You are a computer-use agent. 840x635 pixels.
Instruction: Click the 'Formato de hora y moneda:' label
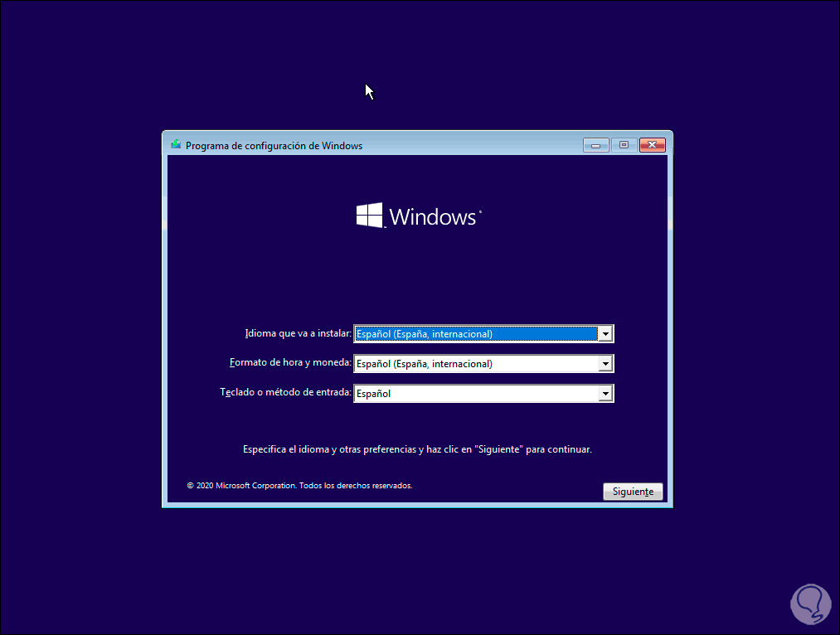[x=290, y=362]
